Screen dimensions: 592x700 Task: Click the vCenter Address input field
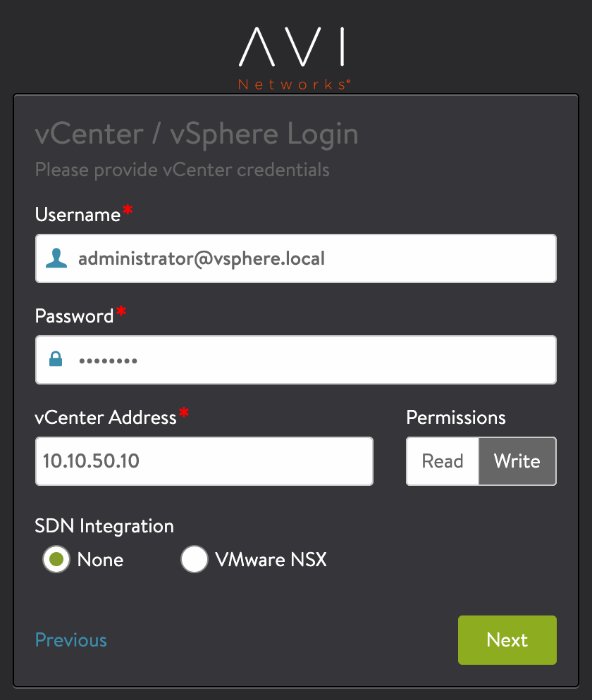(x=204, y=461)
